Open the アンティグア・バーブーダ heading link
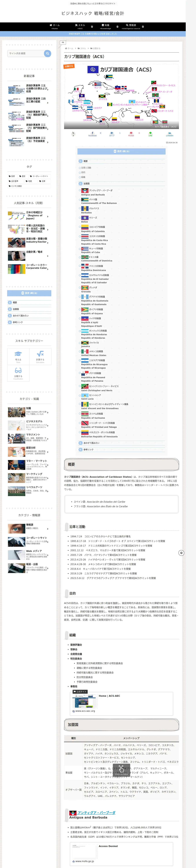This screenshot has width=196, height=868. 96,813
